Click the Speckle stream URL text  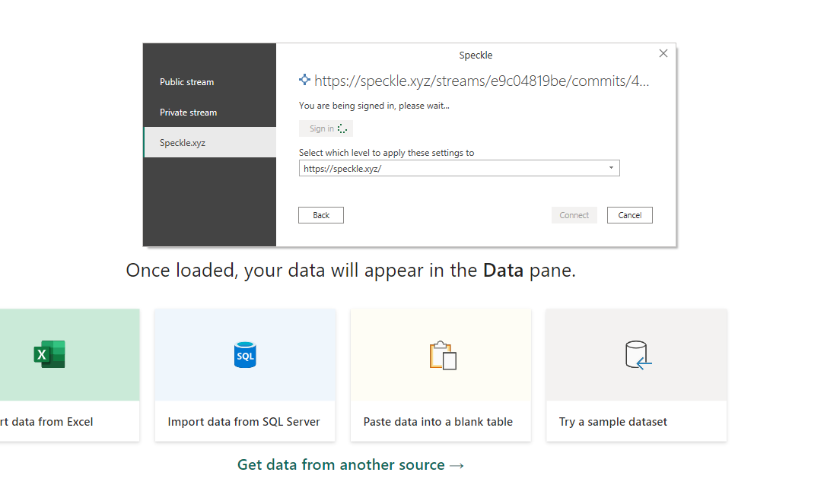pos(482,81)
